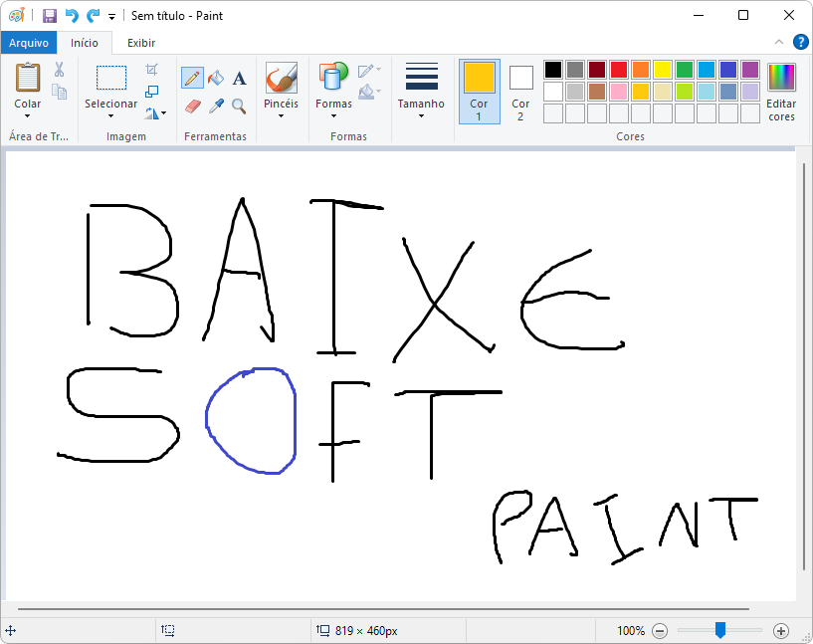Click the vertical scrollbar beside the canvas
Screen dimensions: 813x644
[804, 365]
